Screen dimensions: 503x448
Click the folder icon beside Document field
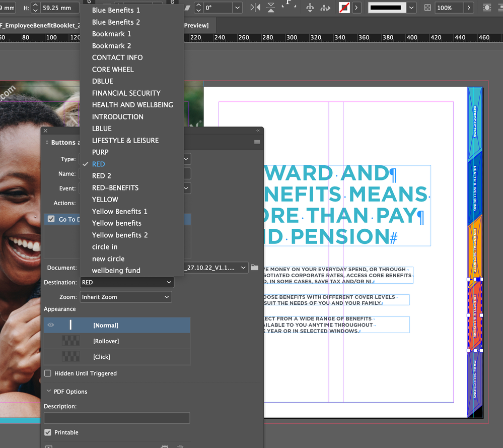[x=254, y=268]
